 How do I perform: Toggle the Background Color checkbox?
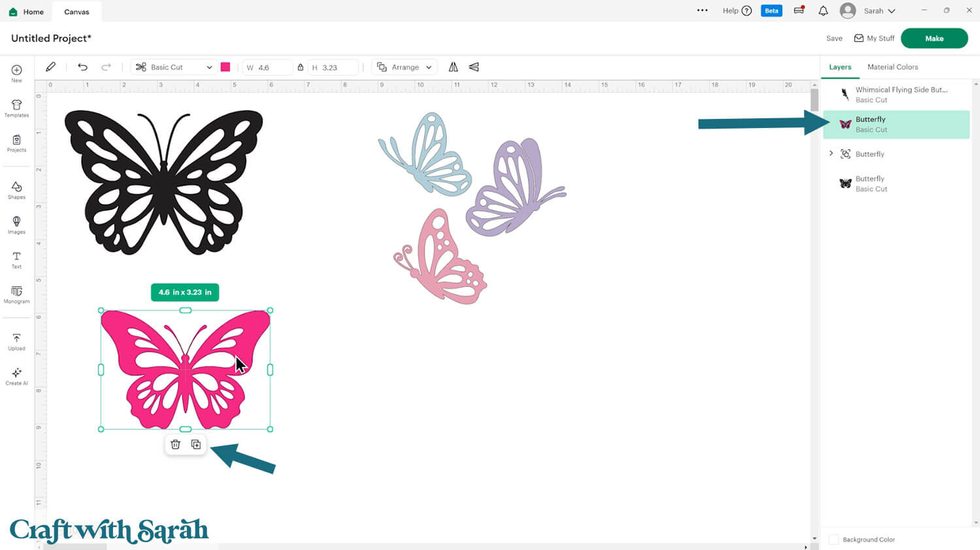coord(834,540)
